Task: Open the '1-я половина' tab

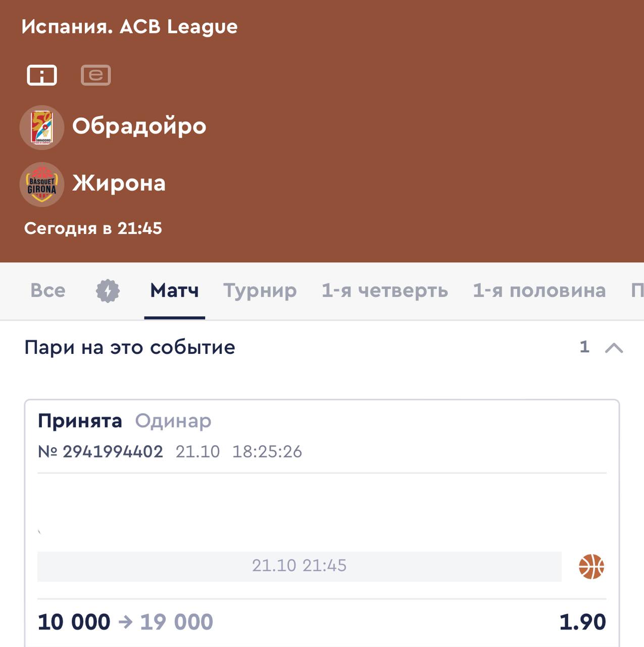Action: point(539,291)
